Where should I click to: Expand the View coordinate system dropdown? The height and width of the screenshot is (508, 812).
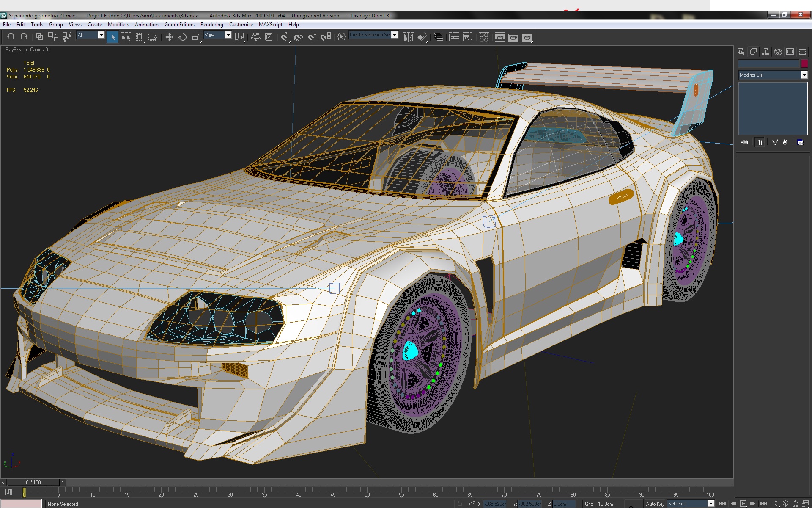tap(228, 35)
